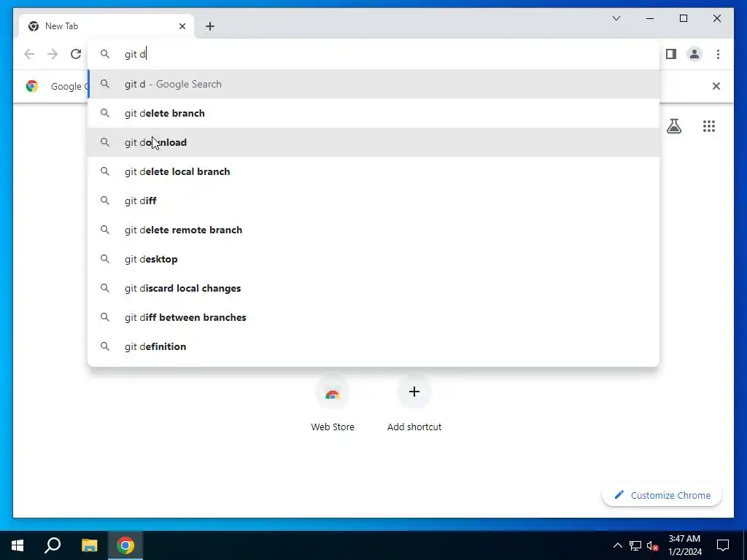Open the side panel icon
This screenshot has width=747, height=560.
(671, 54)
